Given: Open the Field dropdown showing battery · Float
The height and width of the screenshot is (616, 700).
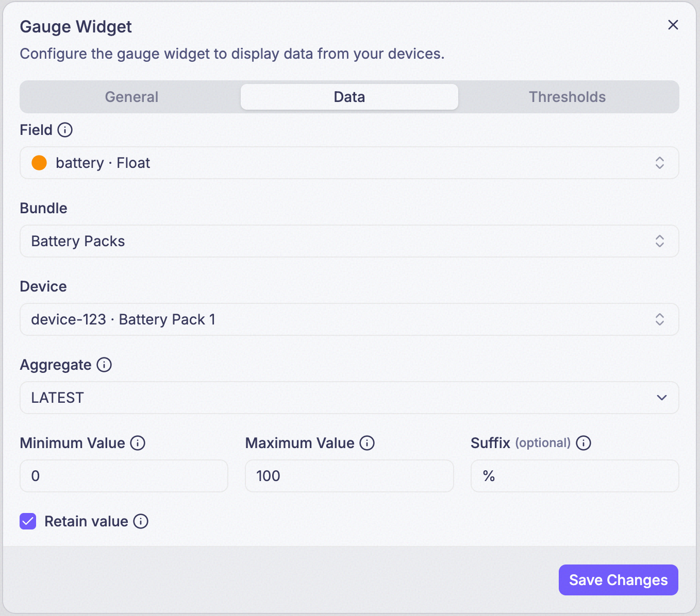Looking at the screenshot, I should click(349, 163).
